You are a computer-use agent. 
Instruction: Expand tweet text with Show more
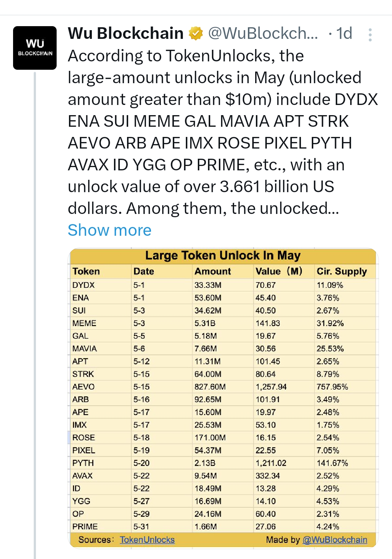(110, 230)
